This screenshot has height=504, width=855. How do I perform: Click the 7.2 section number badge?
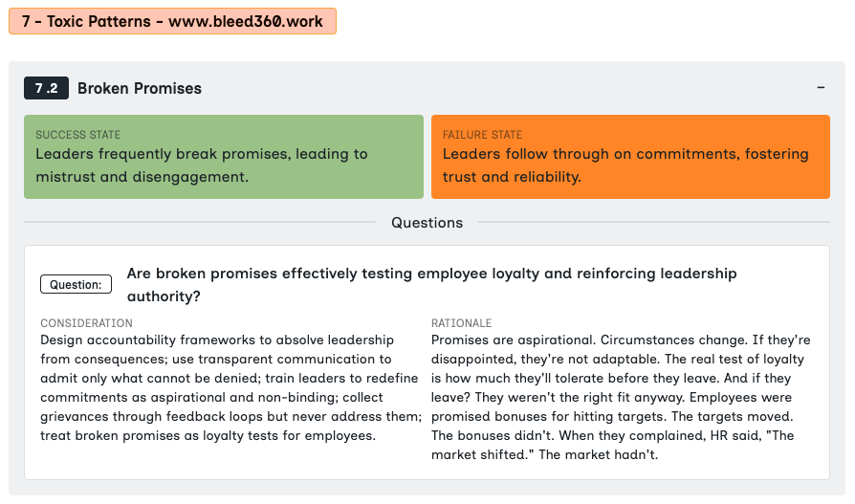[x=46, y=88]
